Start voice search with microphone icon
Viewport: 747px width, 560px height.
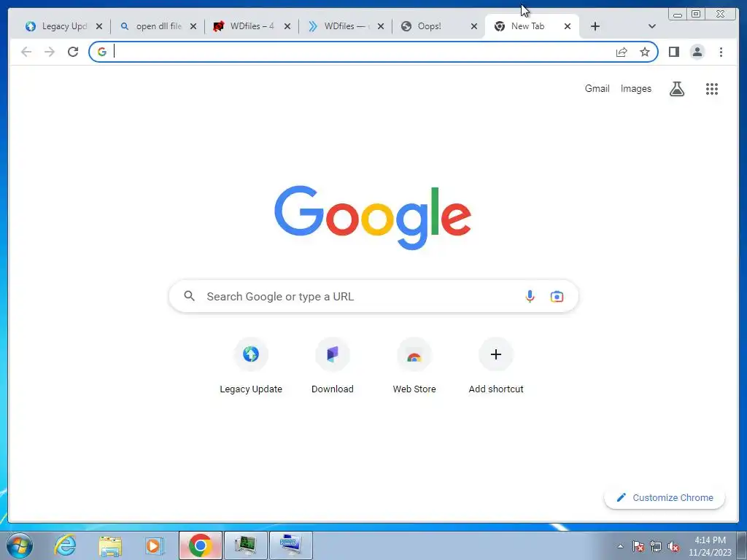click(530, 296)
